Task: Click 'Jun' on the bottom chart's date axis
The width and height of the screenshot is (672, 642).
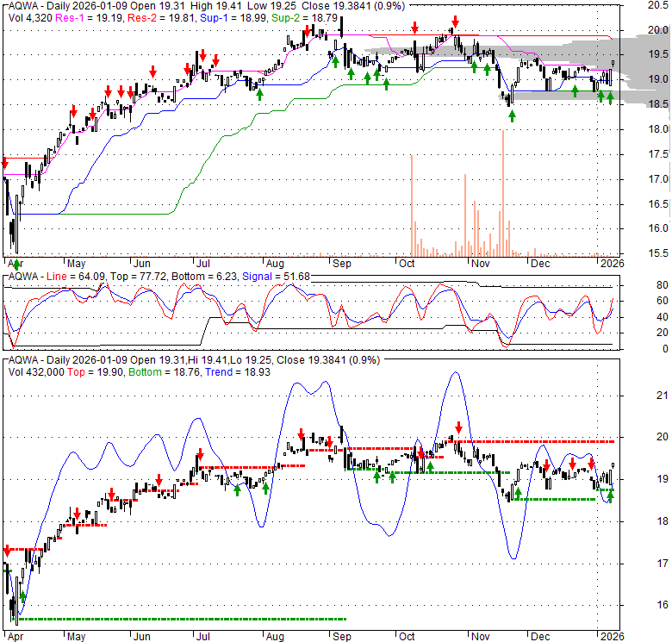Action: 142,637
